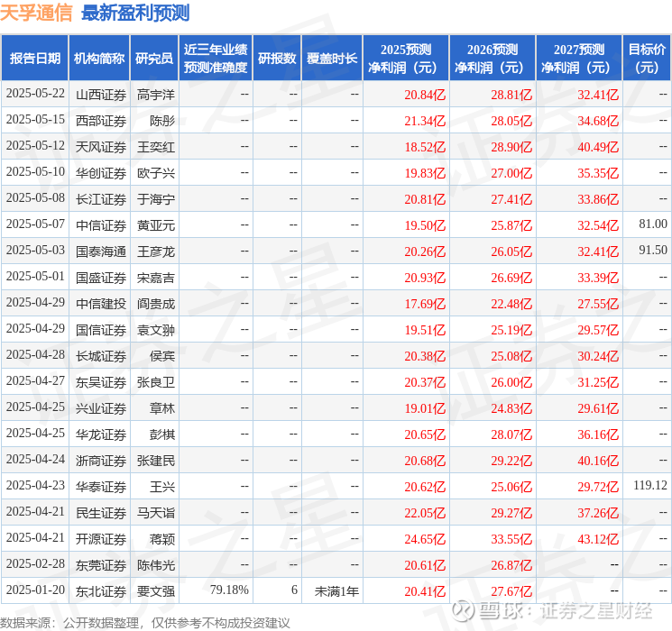This screenshot has height=631, width=672.
Task: Select the 机构简称 column header
Action: (x=99, y=59)
